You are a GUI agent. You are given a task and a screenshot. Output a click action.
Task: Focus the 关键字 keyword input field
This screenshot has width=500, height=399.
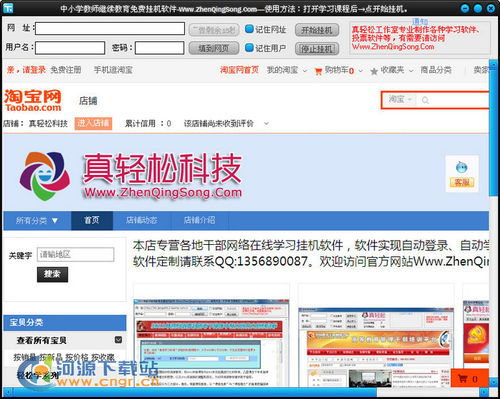(x=76, y=254)
